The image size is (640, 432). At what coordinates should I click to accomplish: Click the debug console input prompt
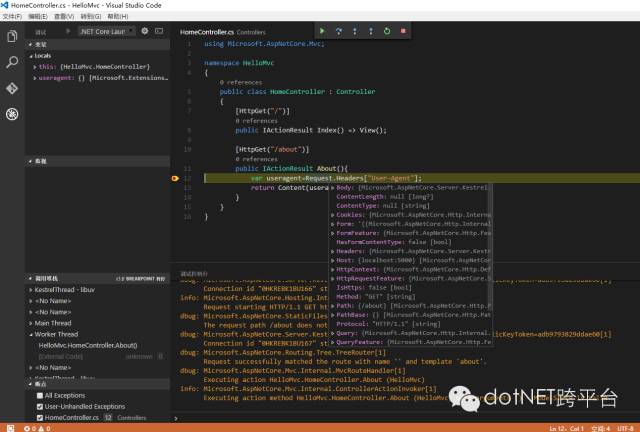tap(406, 418)
